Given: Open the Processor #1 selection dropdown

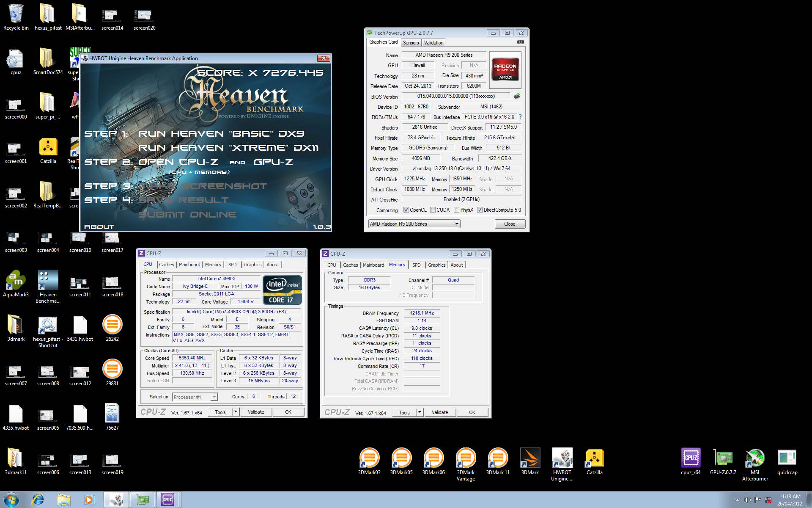Looking at the screenshot, I should pyautogui.click(x=195, y=397).
